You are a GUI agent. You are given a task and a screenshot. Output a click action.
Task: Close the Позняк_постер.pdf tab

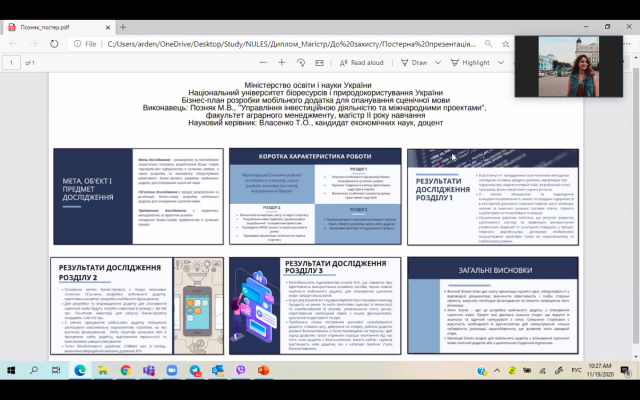[108, 27]
